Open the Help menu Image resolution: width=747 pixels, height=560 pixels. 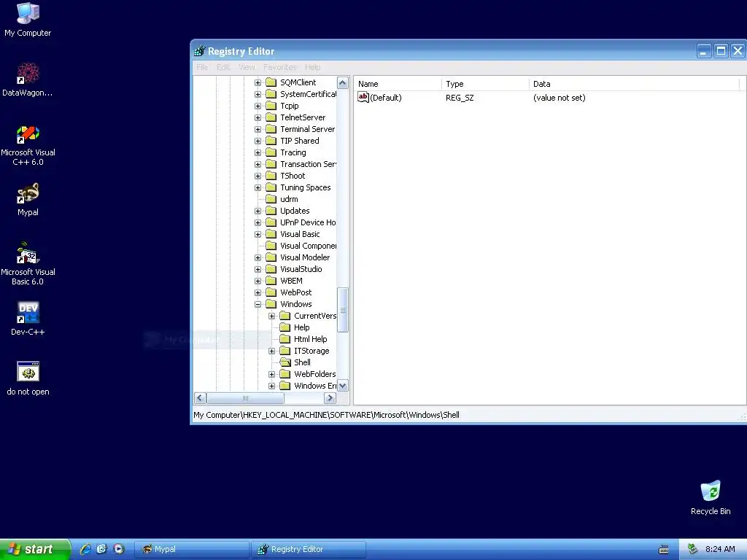[312, 67]
